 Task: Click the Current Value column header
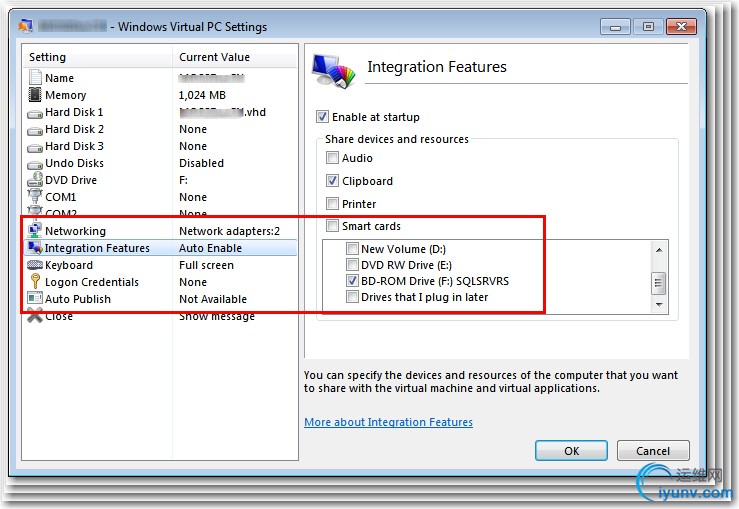[x=235, y=57]
